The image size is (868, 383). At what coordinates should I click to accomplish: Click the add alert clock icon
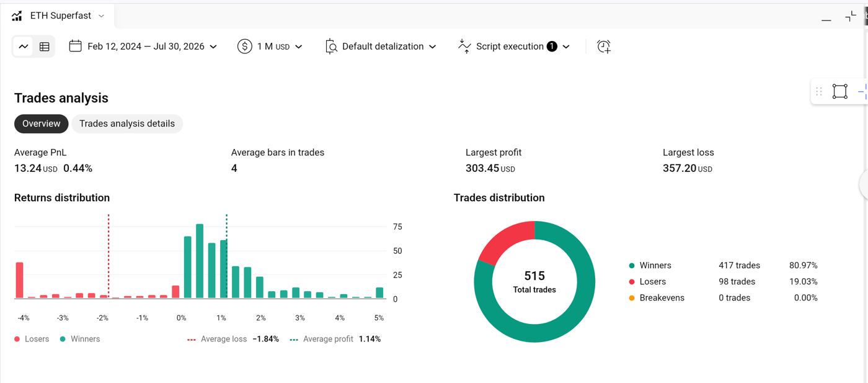click(x=603, y=47)
